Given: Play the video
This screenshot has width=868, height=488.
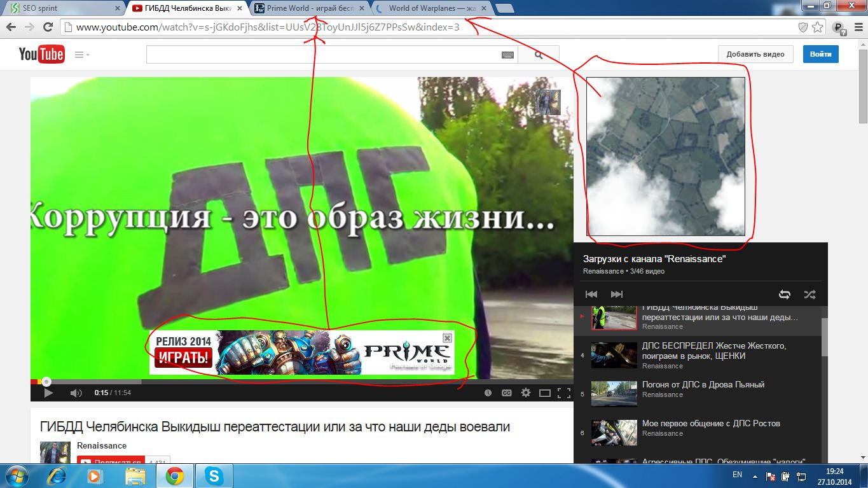Looking at the screenshot, I should (x=48, y=393).
